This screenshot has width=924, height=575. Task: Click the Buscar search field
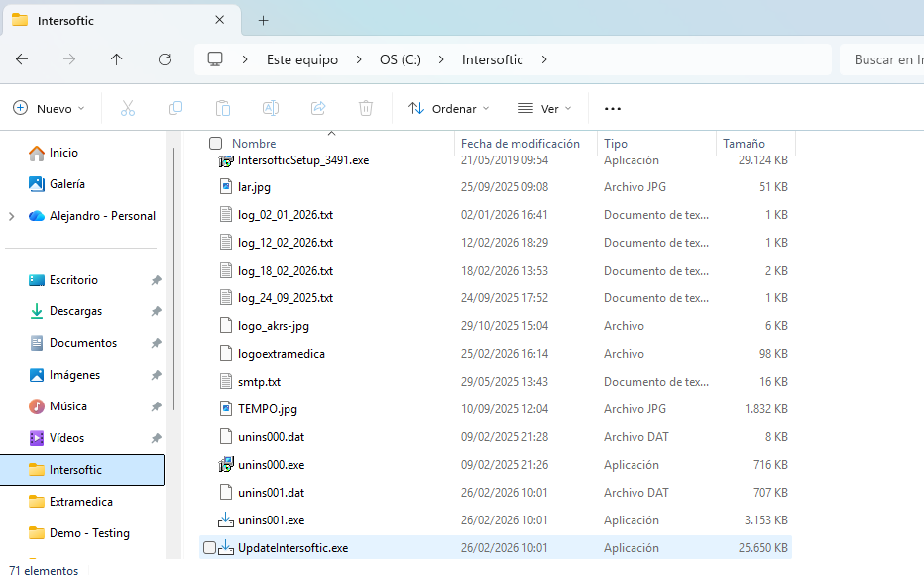(x=882, y=59)
